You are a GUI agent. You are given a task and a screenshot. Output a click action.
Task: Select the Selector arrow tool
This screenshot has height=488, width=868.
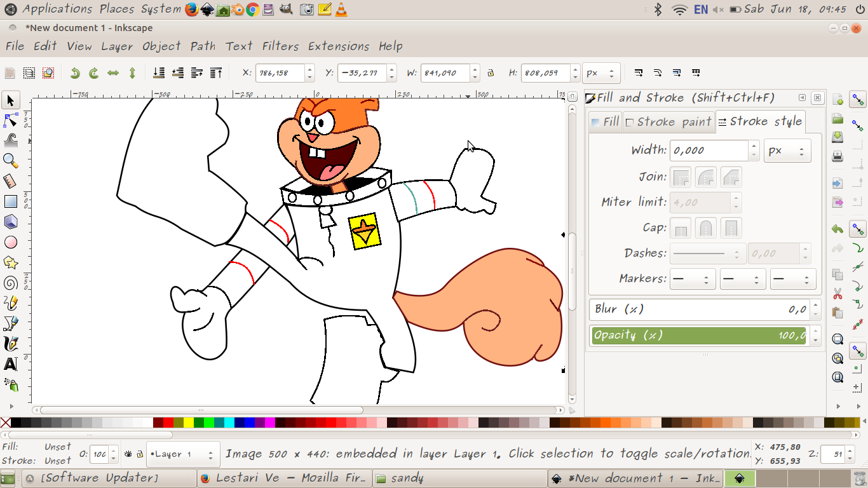click(x=11, y=100)
